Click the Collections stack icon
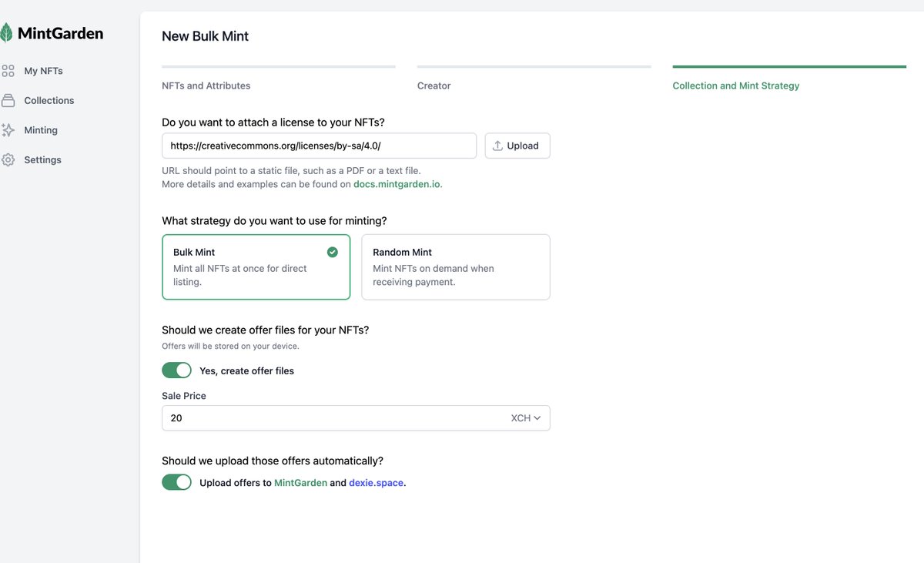The image size is (924, 563). click(x=8, y=101)
